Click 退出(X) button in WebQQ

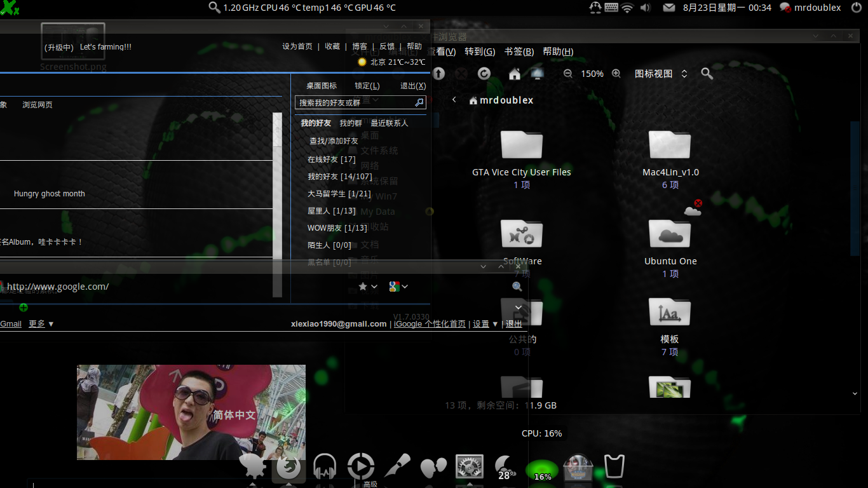tap(413, 86)
